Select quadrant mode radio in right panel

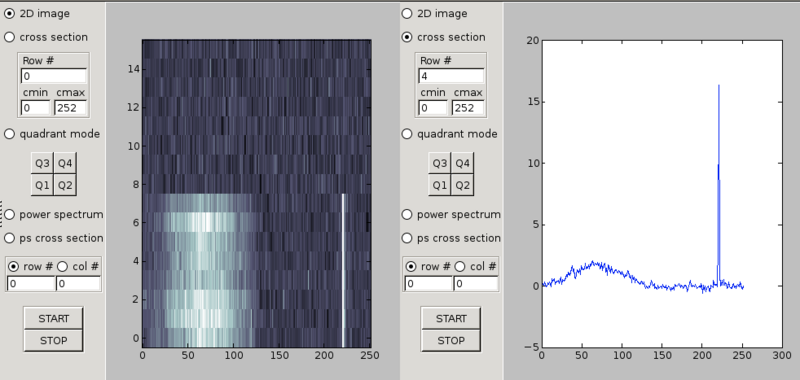[x=407, y=134]
